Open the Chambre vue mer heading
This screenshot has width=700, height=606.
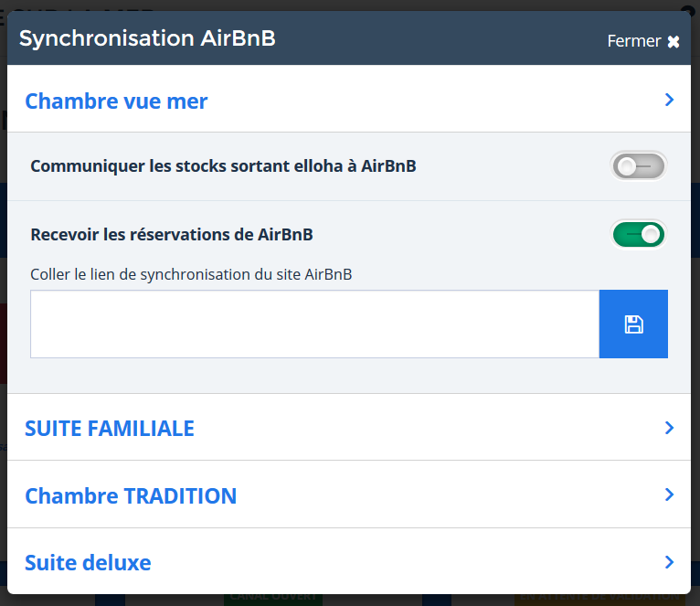(x=116, y=101)
